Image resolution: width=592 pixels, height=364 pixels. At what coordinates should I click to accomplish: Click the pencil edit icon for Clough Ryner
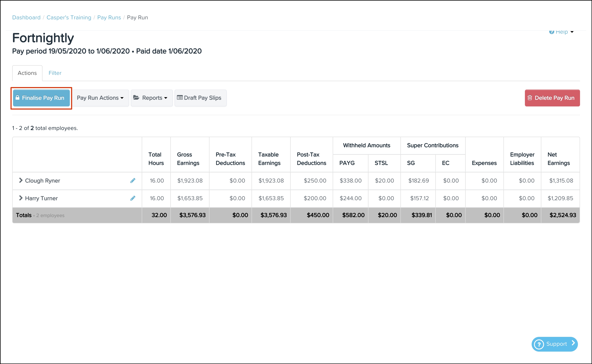coord(133,181)
